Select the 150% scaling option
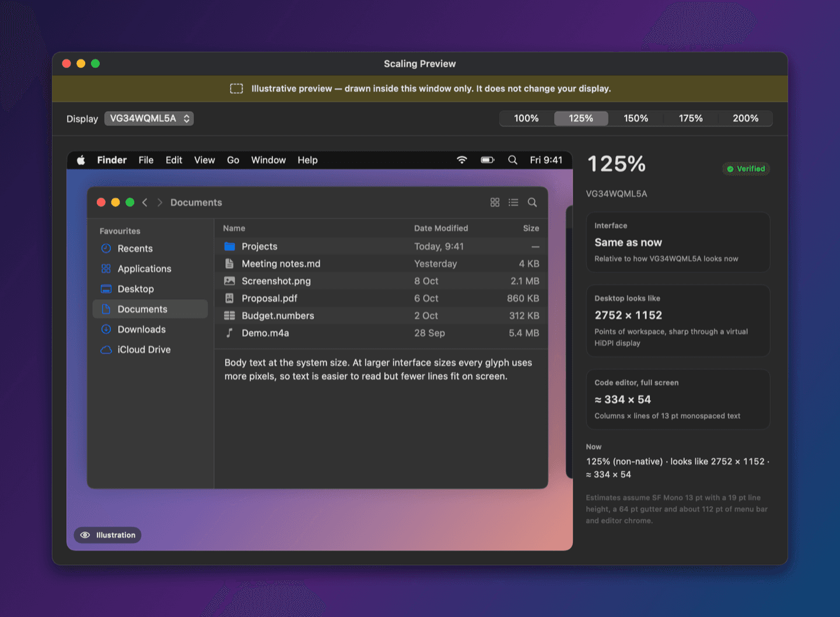The height and width of the screenshot is (617, 840). pyautogui.click(x=636, y=118)
